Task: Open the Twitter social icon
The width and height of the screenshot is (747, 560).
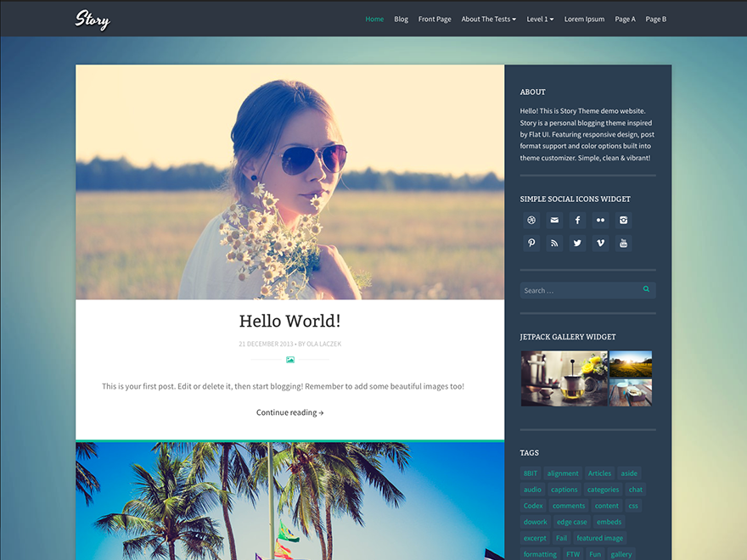Action: pyautogui.click(x=577, y=243)
